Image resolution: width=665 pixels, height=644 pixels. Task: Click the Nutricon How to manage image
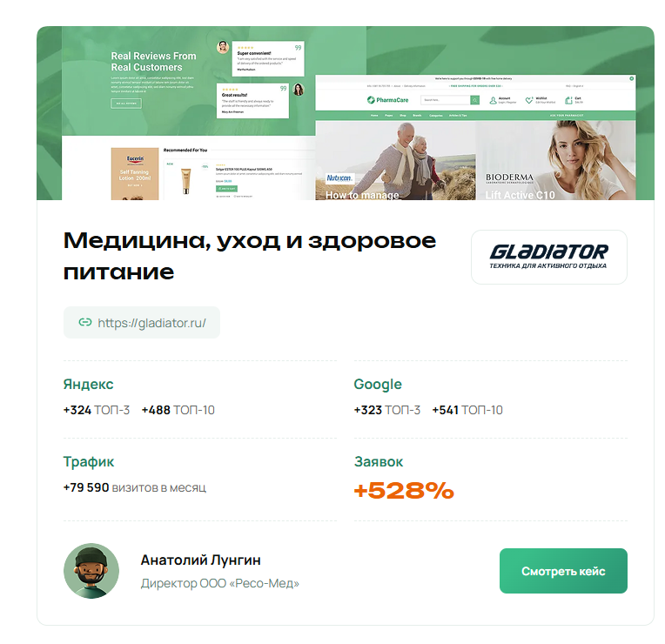[x=395, y=160]
